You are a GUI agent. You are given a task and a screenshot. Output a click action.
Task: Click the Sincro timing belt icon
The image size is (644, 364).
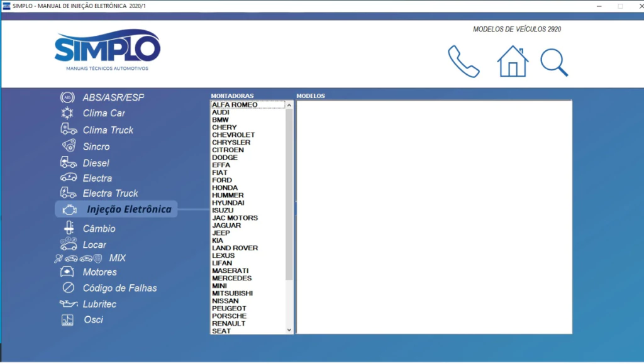(x=69, y=145)
